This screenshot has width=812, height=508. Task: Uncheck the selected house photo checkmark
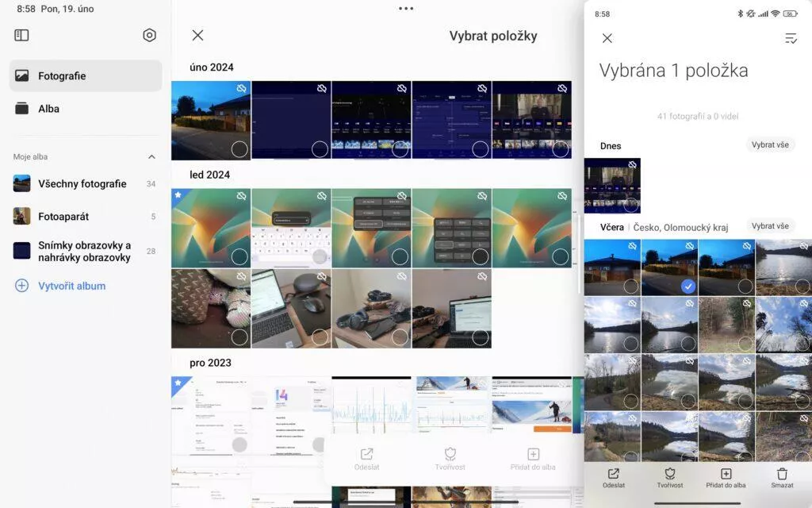[688, 286]
